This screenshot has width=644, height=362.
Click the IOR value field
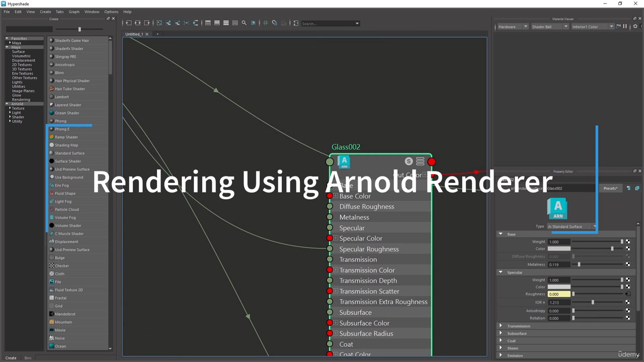pos(559,303)
